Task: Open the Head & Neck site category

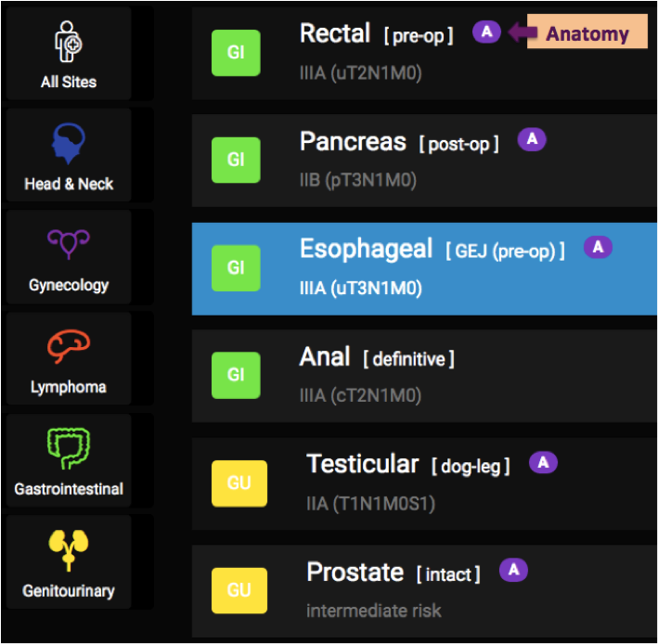Action: click(69, 156)
